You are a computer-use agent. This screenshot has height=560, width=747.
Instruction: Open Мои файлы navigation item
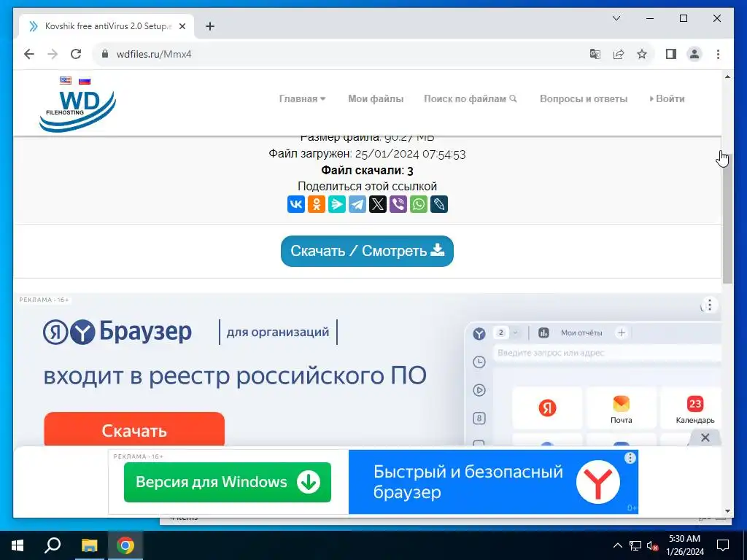[x=376, y=98]
